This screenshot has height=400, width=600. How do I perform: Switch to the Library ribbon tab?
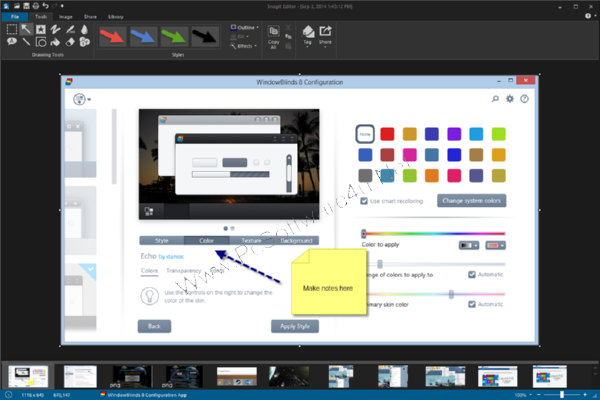[x=116, y=17]
